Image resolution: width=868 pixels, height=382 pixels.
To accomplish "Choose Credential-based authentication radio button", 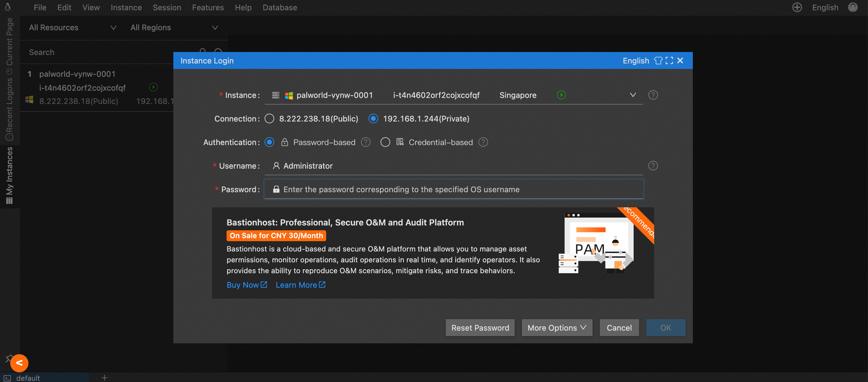I will [385, 142].
